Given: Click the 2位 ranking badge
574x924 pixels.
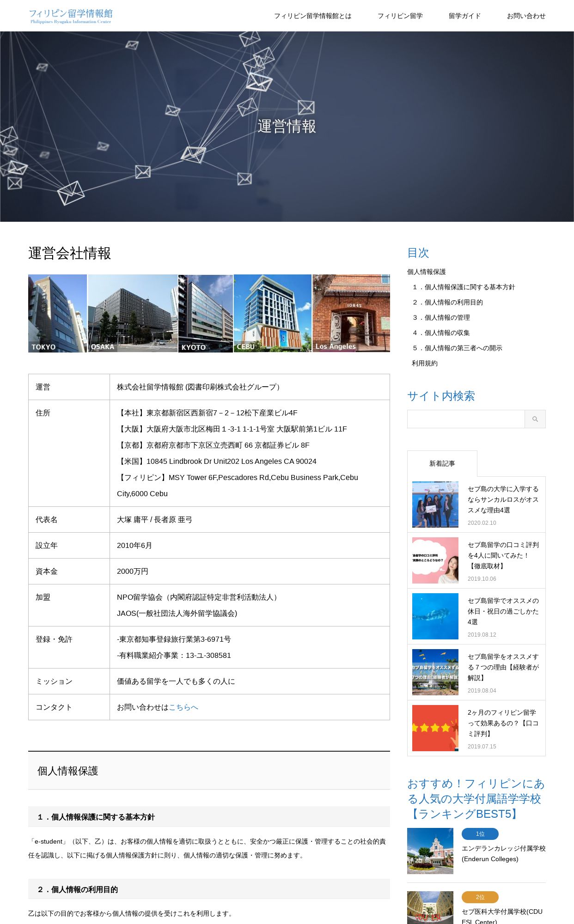Looking at the screenshot, I should (x=480, y=897).
